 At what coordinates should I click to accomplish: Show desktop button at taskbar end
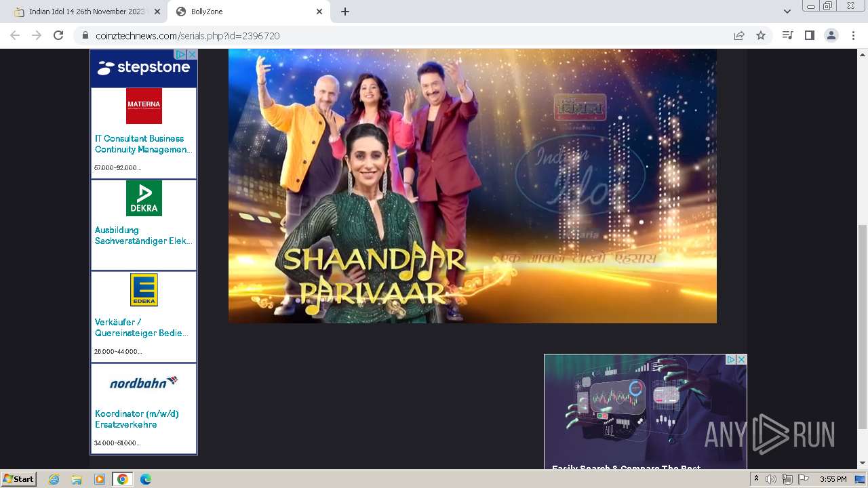click(x=860, y=479)
